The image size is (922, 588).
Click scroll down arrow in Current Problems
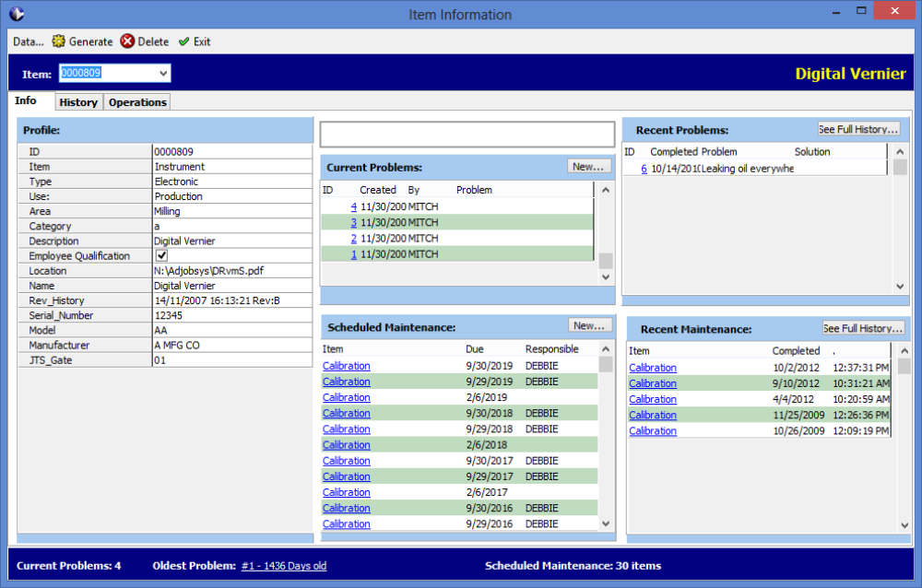tap(606, 276)
